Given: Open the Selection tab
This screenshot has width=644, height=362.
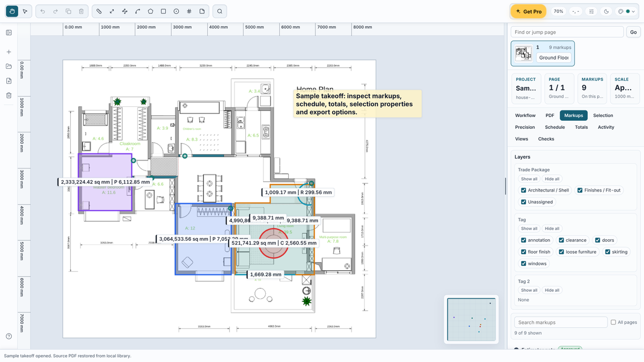Looking at the screenshot, I should [x=603, y=115].
